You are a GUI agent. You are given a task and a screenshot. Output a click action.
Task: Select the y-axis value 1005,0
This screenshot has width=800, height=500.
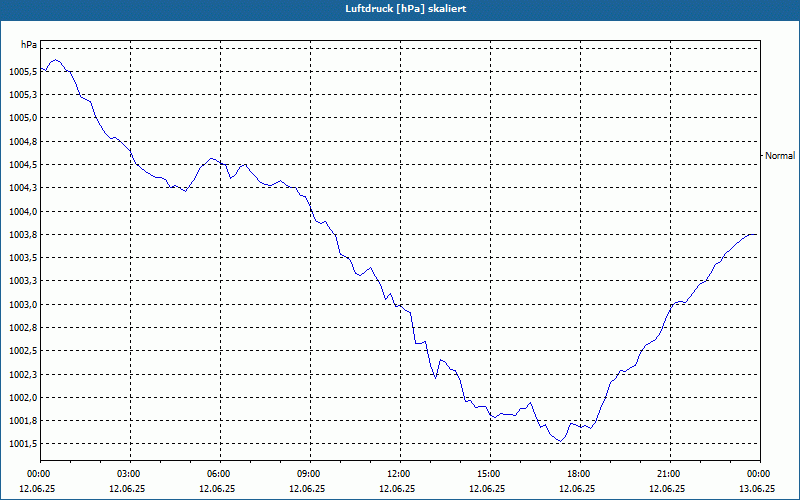pos(23,118)
